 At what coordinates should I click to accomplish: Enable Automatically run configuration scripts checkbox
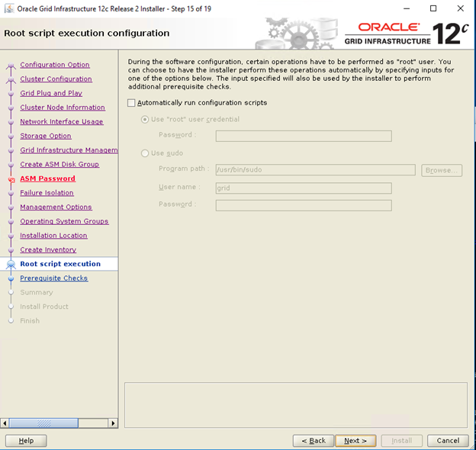(131, 103)
